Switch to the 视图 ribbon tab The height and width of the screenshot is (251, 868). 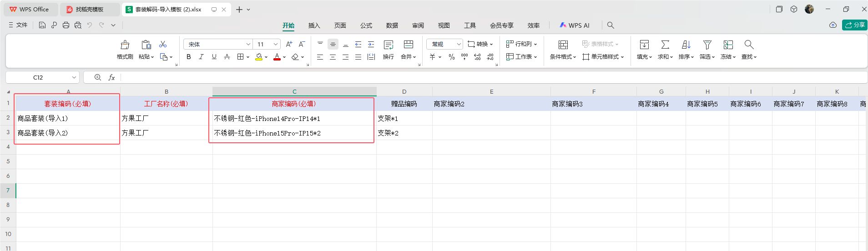tap(444, 25)
